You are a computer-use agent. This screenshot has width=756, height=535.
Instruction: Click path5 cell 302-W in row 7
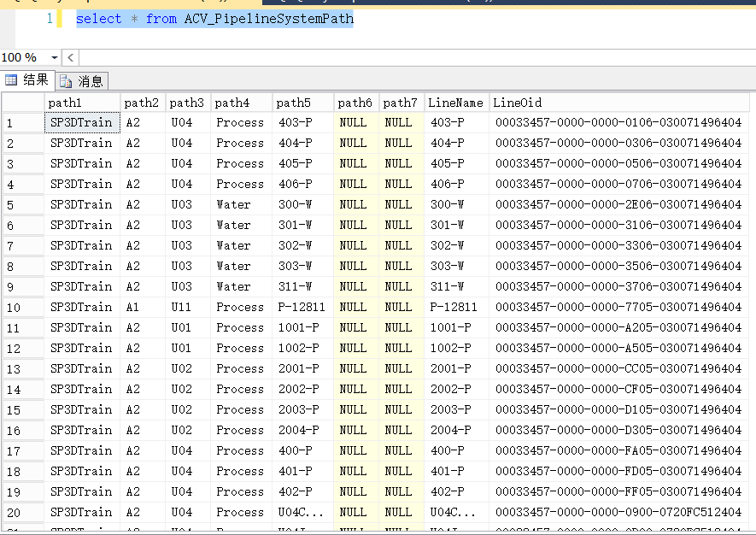[303, 245]
